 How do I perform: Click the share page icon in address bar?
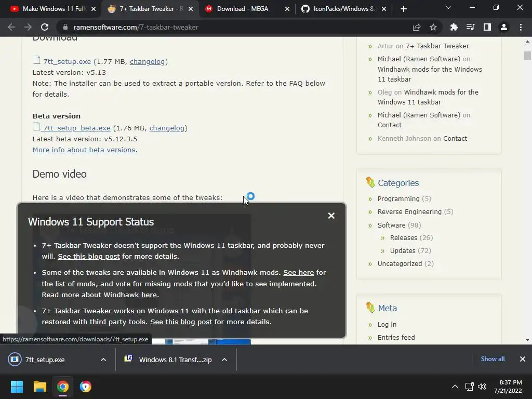417,27
